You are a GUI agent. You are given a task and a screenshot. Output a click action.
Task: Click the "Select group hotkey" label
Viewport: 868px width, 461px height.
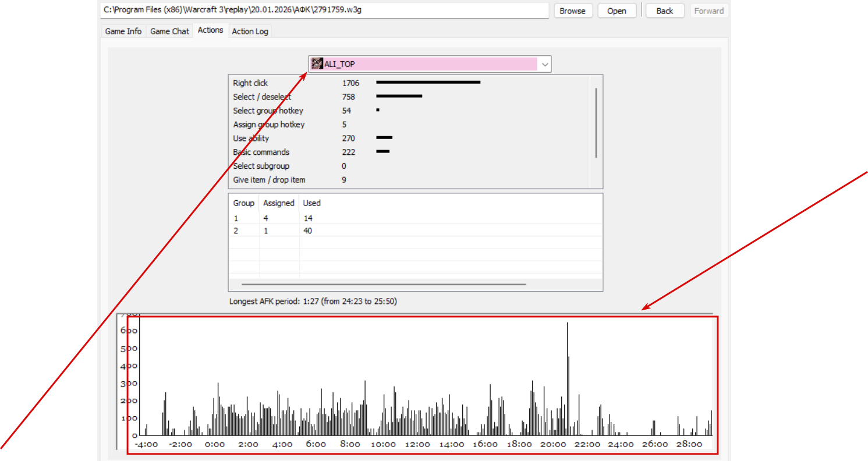(268, 111)
